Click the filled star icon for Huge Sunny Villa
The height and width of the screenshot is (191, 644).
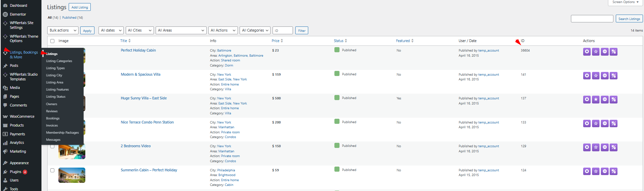coord(596,100)
